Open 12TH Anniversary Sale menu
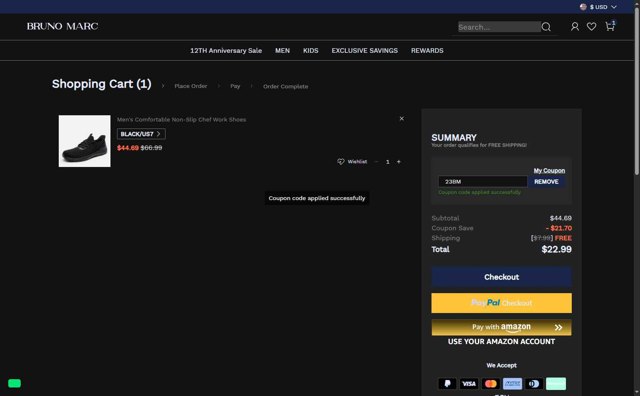The width and height of the screenshot is (640, 396). click(x=226, y=51)
